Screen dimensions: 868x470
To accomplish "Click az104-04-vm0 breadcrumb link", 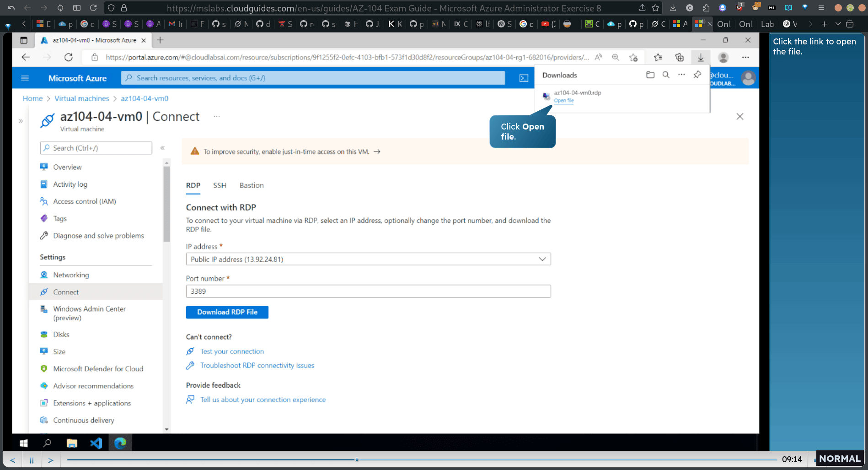I will pos(145,98).
